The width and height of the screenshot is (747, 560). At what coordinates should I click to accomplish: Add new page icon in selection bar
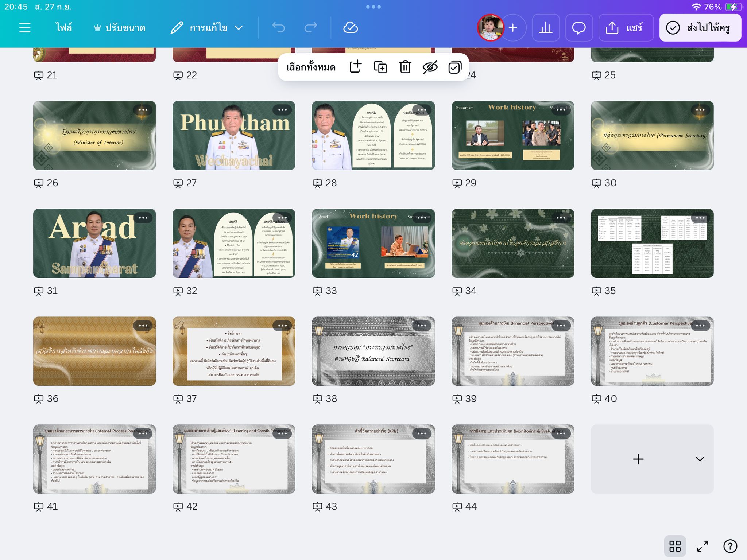point(355,67)
